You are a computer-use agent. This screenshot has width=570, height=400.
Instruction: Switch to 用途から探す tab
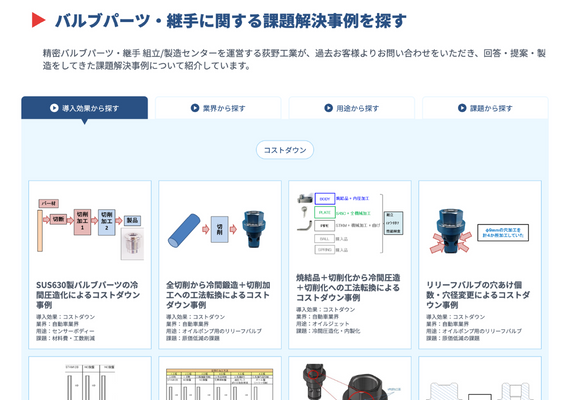[352, 108]
